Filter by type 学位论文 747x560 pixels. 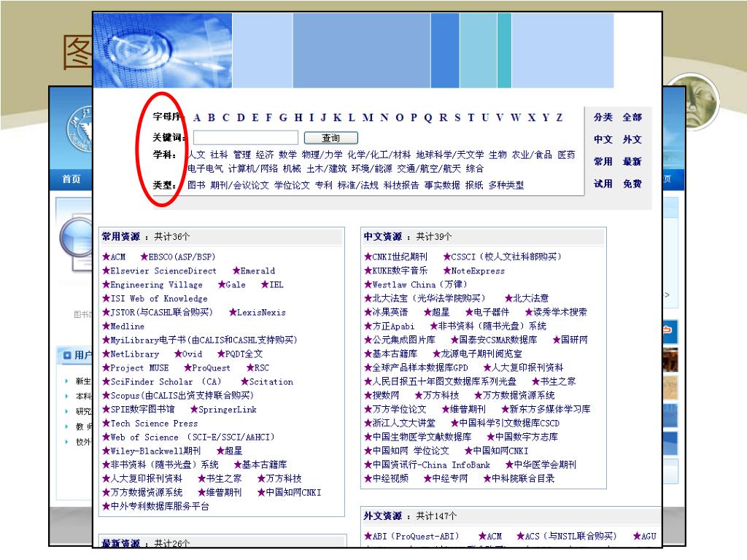click(292, 185)
